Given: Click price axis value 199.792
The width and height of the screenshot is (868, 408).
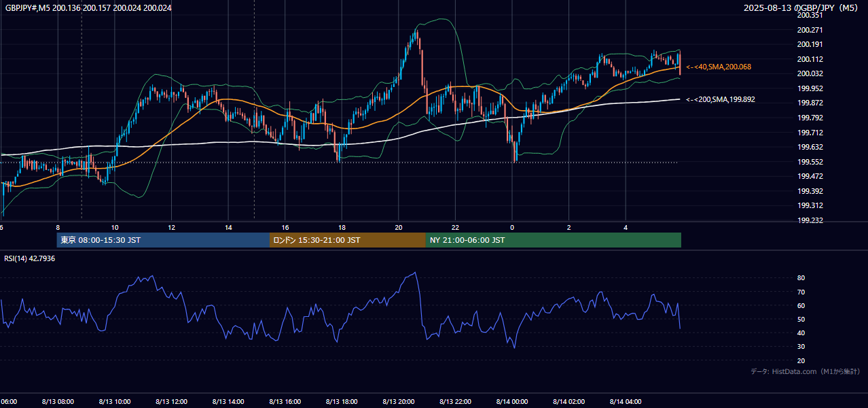Looking at the screenshot, I should [810, 118].
